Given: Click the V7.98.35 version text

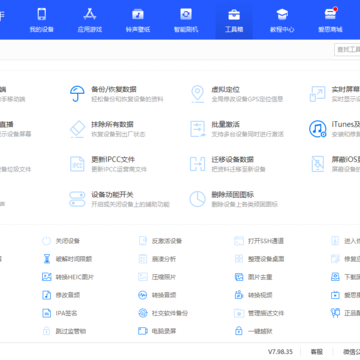Looking at the screenshot, I should click(280, 352).
